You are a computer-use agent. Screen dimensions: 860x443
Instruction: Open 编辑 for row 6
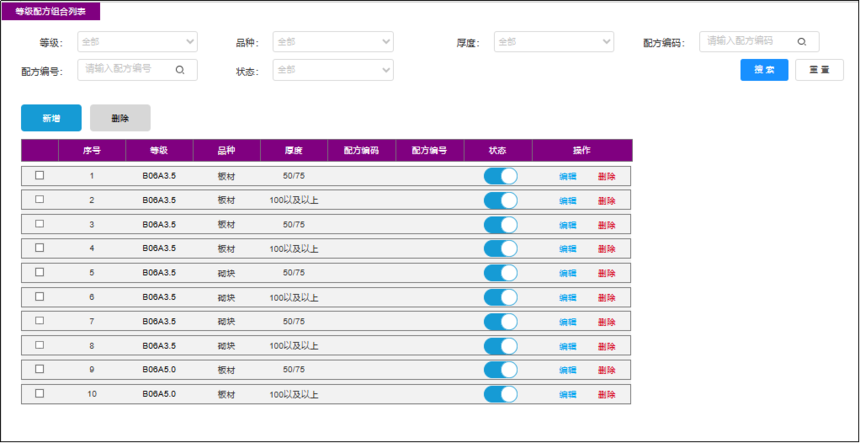pyautogui.click(x=568, y=298)
